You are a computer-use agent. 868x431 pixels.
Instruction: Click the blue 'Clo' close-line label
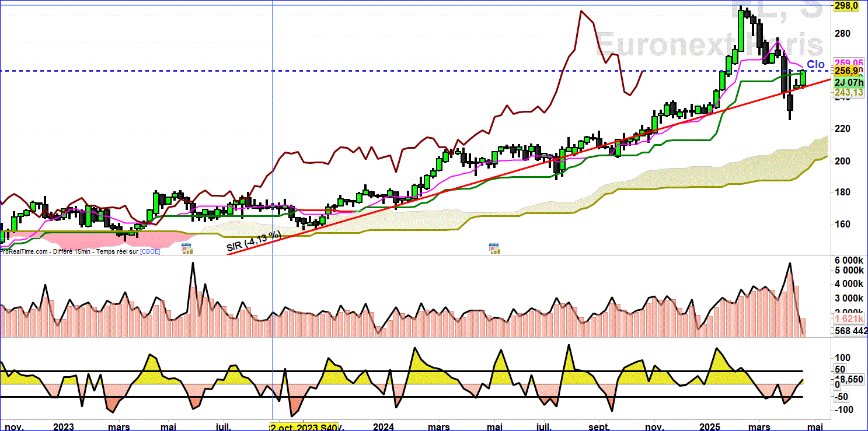tap(815, 64)
